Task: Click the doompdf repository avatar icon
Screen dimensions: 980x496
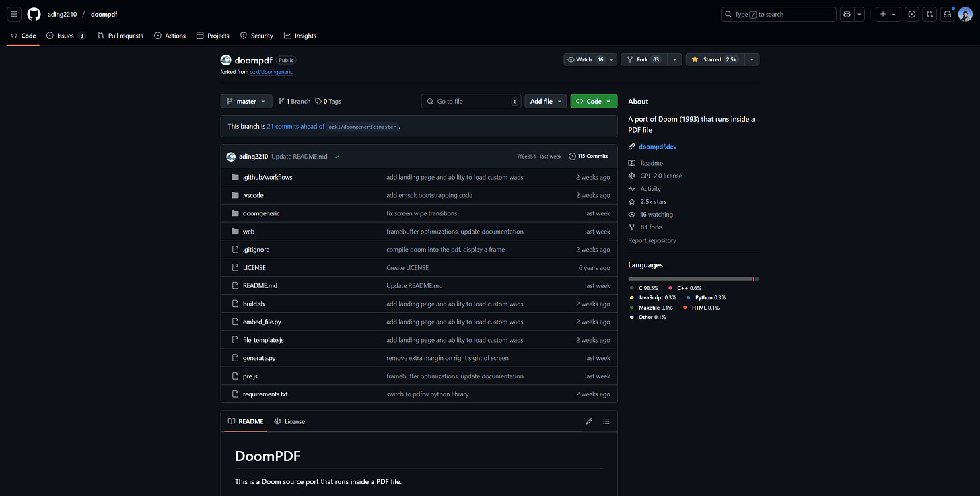Action: 225,60
